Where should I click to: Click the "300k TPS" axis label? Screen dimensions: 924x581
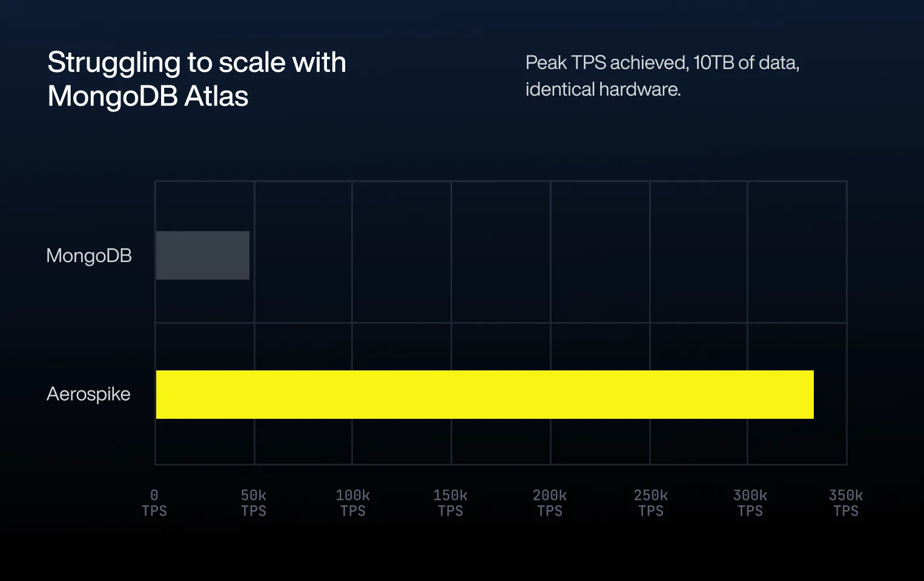[x=750, y=503]
